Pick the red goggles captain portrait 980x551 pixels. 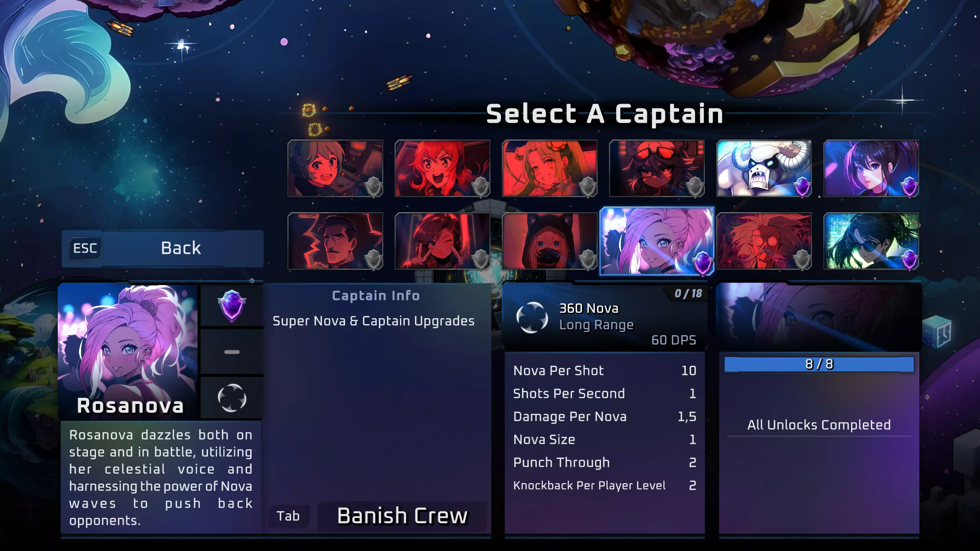657,168
